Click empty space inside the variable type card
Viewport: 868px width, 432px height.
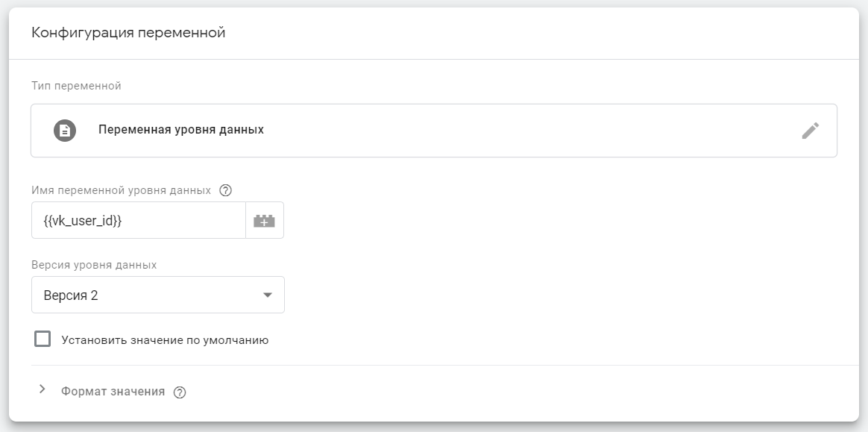(x=522, y=131)
